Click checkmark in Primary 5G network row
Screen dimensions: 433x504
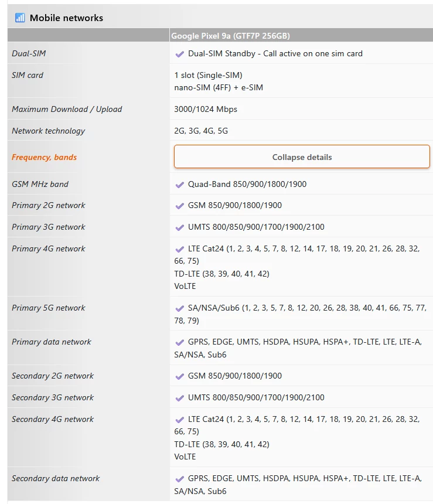click(x=180, y=309)
